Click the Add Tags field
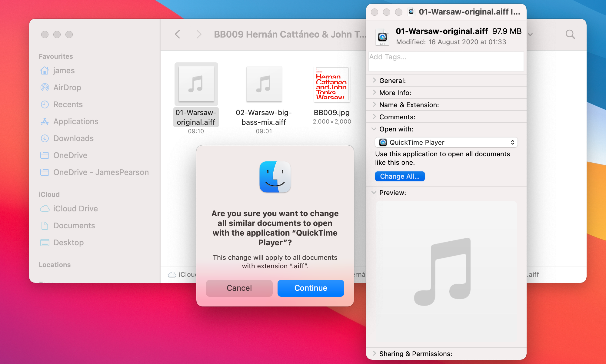 click(446, 61)
